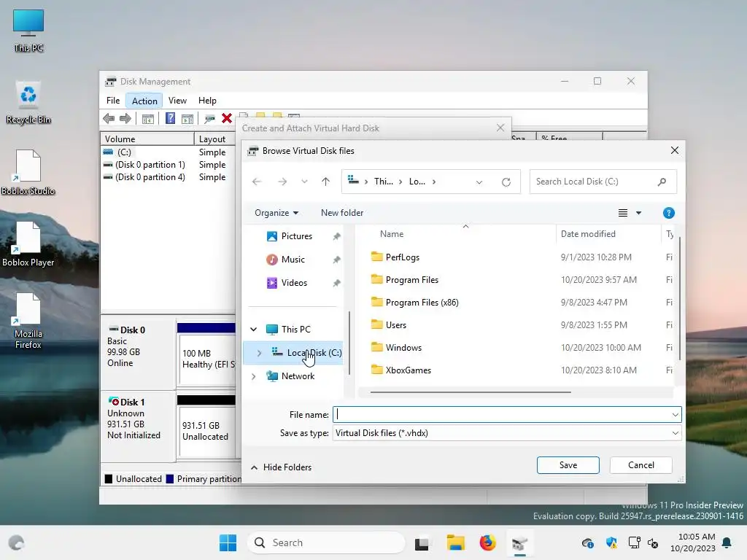This screenshot has height=560, width=747.
Task: Click the Up one level arrow
Action: tap(325, 182)
